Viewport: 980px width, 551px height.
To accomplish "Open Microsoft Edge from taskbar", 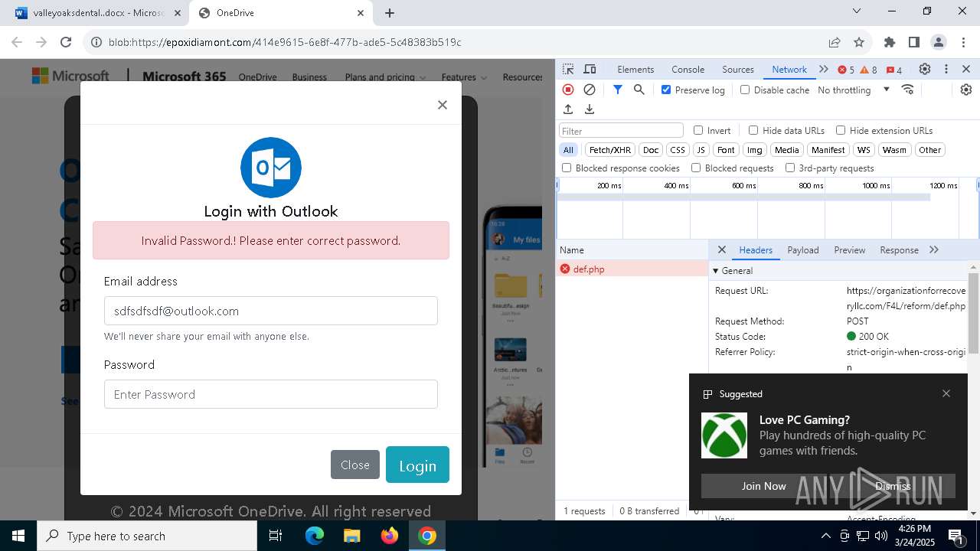I will click(315, 536).
